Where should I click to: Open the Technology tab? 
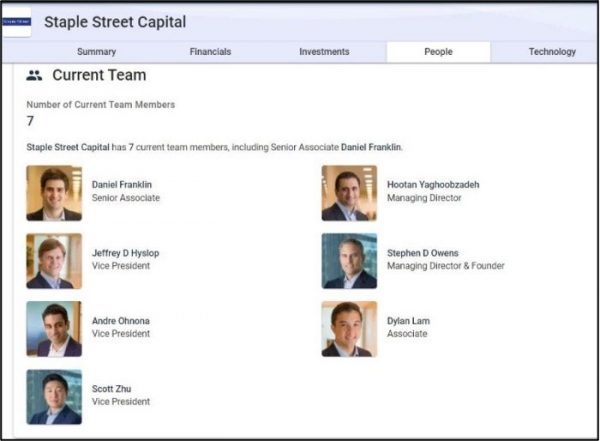[x=552, y=52]
